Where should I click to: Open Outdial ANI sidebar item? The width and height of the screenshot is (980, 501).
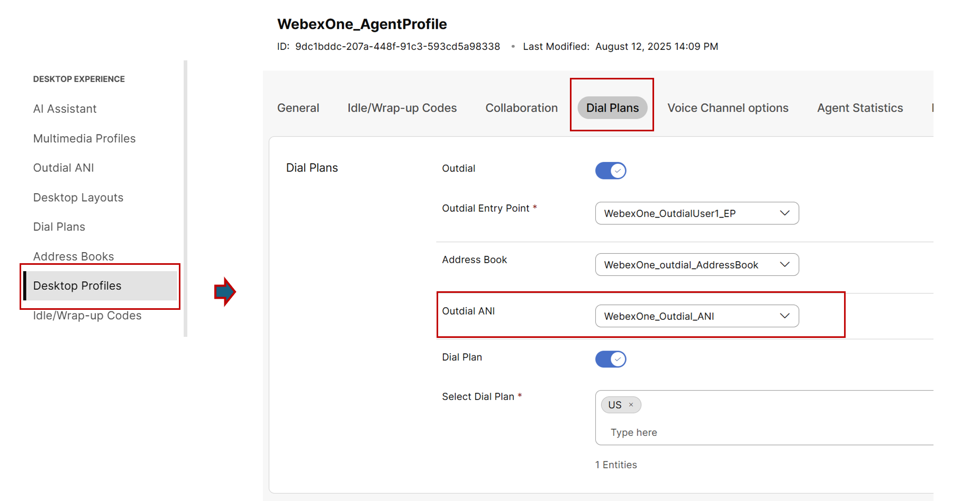point(63,168)
